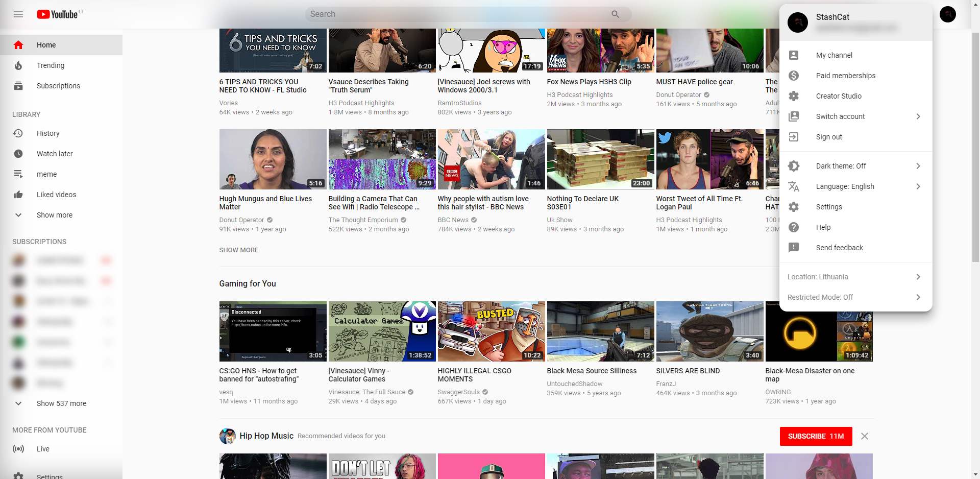
Task: Open Fox News Plays H3H3 Clip thumbnail
Action: 600,50
